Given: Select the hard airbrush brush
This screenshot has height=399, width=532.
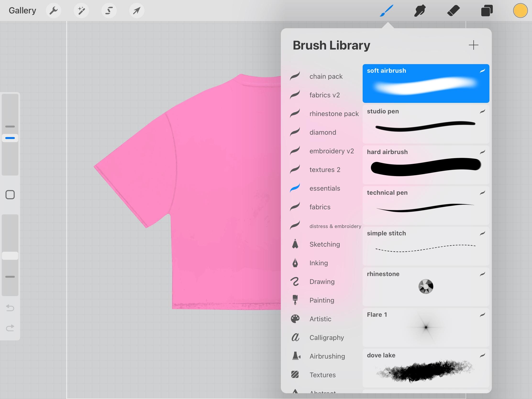Looking at the screenshot, I should point(426,165).
